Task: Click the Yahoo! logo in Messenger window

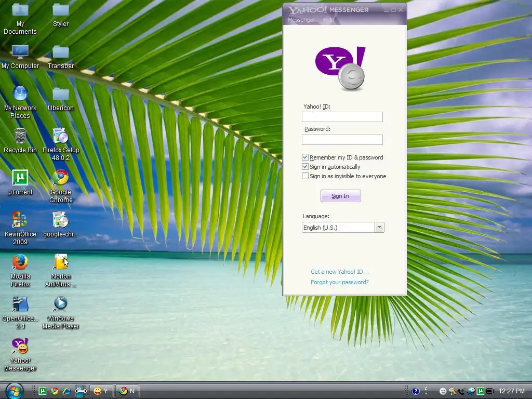Action: (340, 68)
